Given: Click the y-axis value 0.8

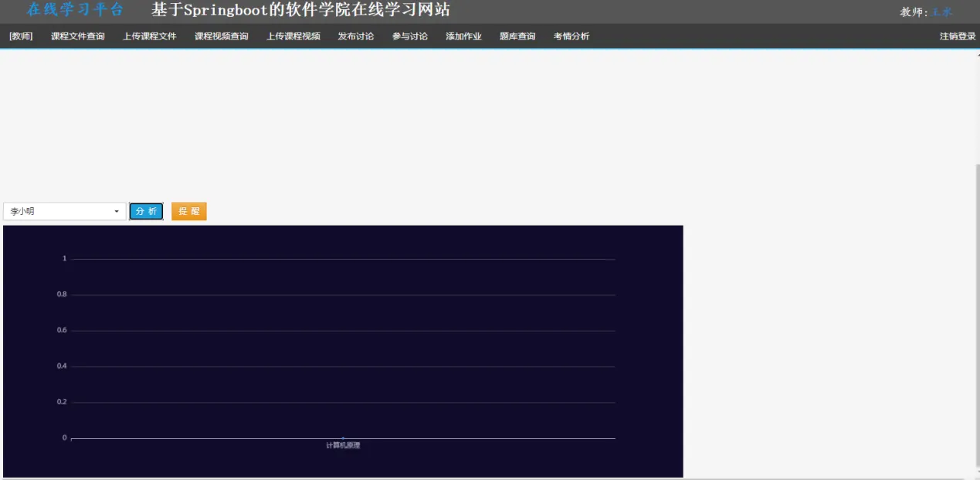Looking at the screenshot, I should click(x=62, y=294).
